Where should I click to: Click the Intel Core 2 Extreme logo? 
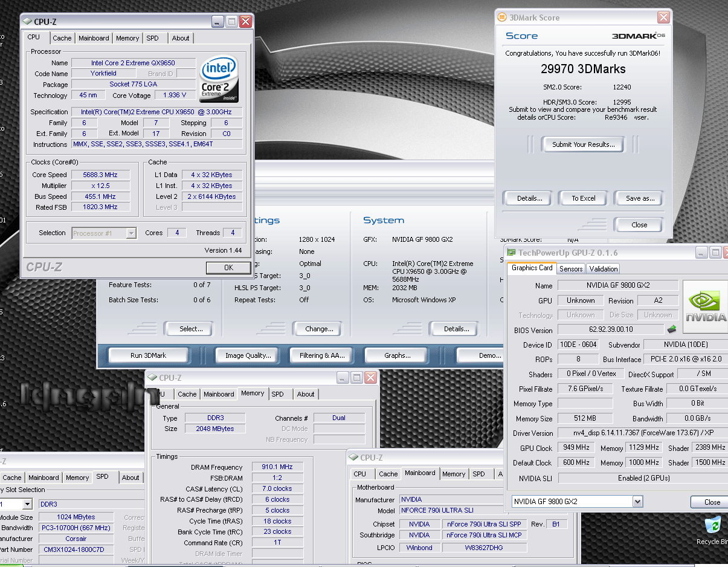219,79
